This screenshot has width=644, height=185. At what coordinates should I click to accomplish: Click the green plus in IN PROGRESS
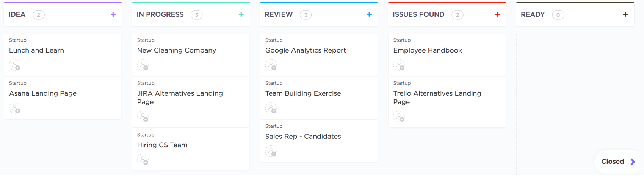click(x=241, y=14)
